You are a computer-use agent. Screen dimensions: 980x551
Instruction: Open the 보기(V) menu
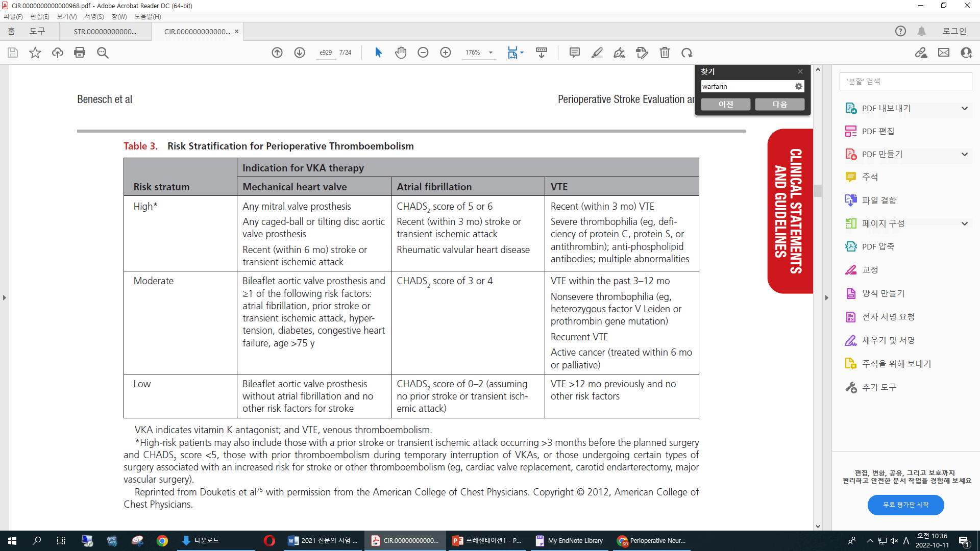[67, 16]
